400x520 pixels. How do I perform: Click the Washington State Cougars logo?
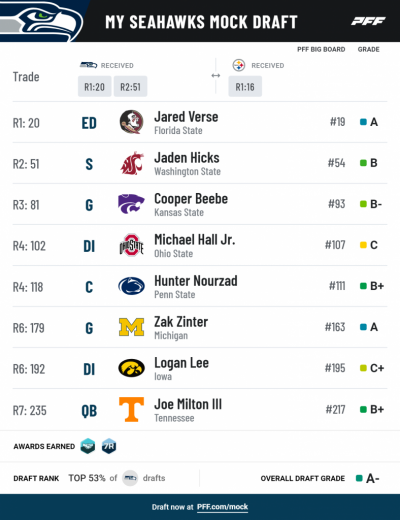pyautogui.click(x=132, y=163)
